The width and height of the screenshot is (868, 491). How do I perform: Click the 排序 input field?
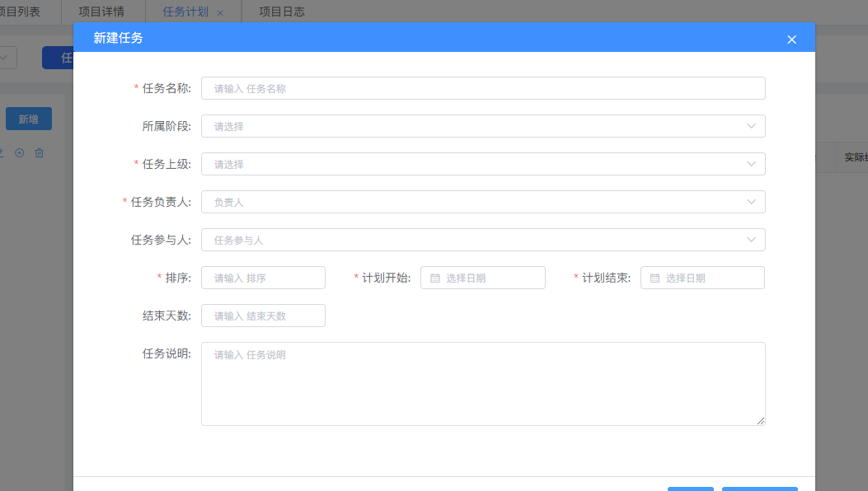pos(264,278)
